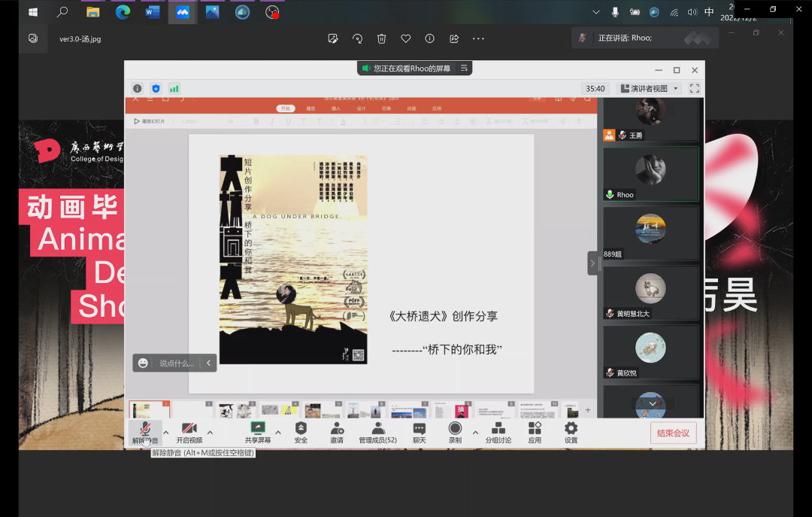Open file info in Photos toolbar
The height and width of the screenshot is (517, 812).
click(430, 38)
